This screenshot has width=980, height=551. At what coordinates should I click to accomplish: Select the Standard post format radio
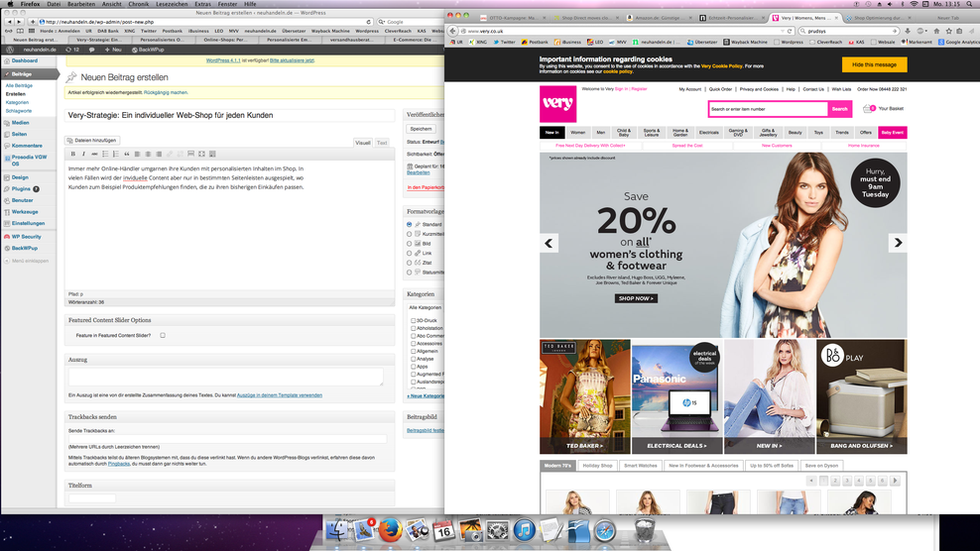(410, 224)
